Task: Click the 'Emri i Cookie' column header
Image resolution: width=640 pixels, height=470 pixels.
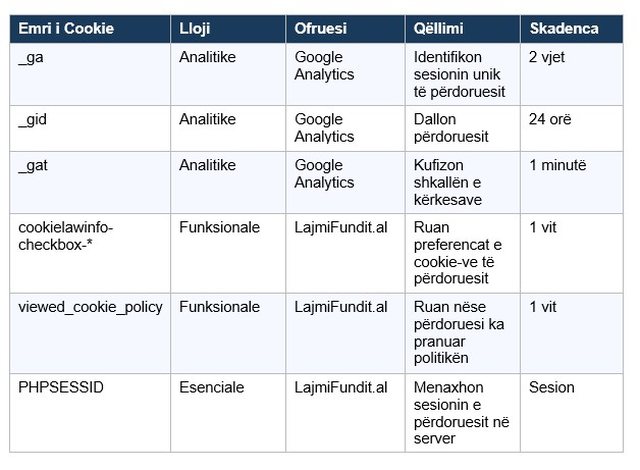Action: (90, 29)
